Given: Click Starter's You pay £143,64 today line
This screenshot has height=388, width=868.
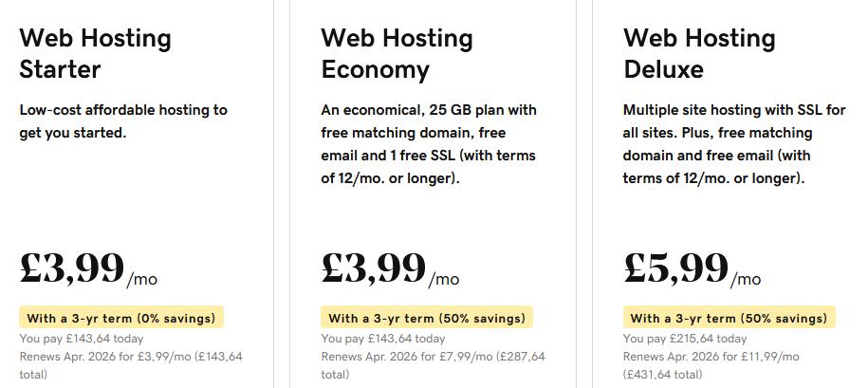Looking at the screenshot, I should point(82,338).
